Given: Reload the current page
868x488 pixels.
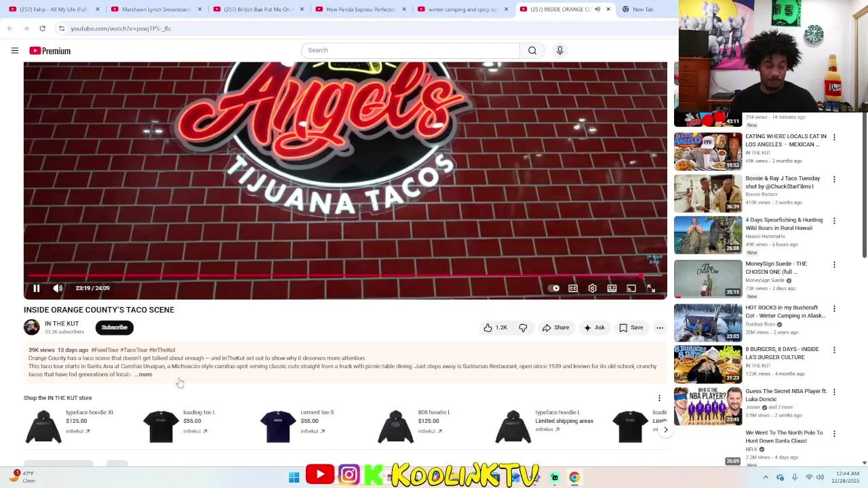Looking at the screenshot, I should point(42,28).
